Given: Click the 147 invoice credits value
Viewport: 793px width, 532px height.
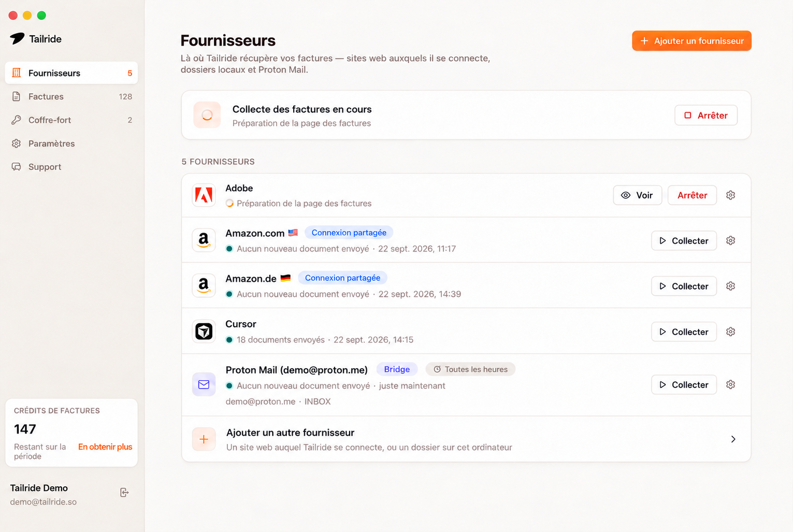Looking at the screenshot, I should point(25,429).
